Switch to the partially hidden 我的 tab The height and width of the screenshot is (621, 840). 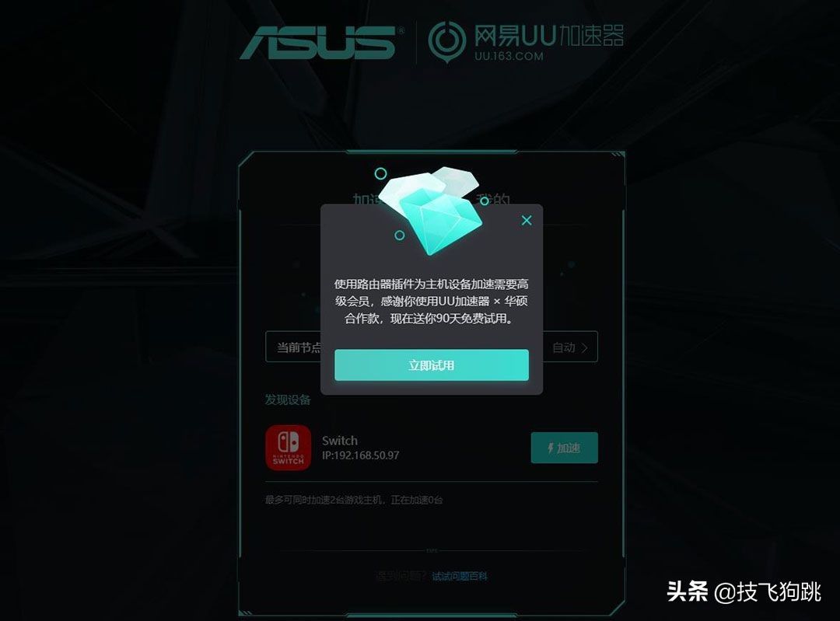(493, 197)
